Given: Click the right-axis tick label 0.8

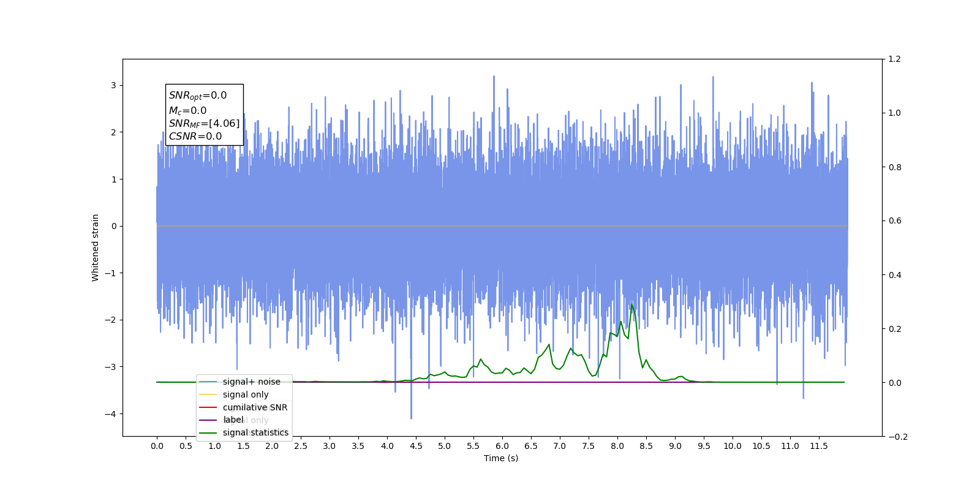Looking at the screenshot, I should pyautogui.click(x=895, y=167).
